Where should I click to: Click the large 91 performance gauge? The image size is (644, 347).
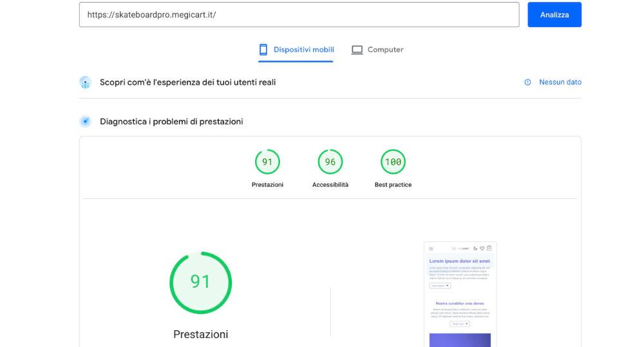(x=200, y=283)
